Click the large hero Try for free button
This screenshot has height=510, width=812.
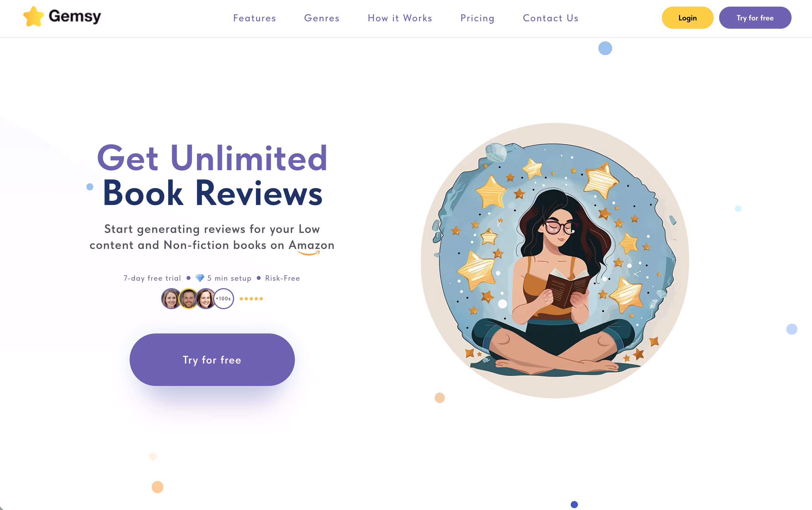(212, 360)
